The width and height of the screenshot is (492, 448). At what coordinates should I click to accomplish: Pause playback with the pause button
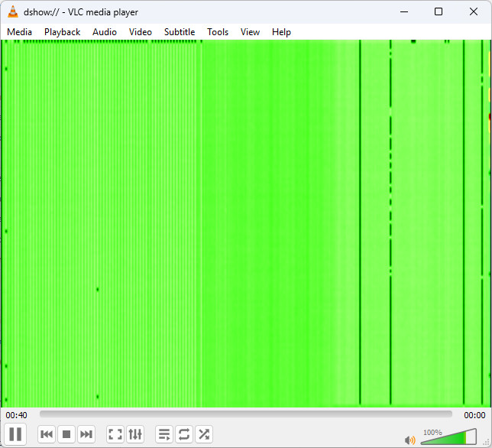coord(15,434)
